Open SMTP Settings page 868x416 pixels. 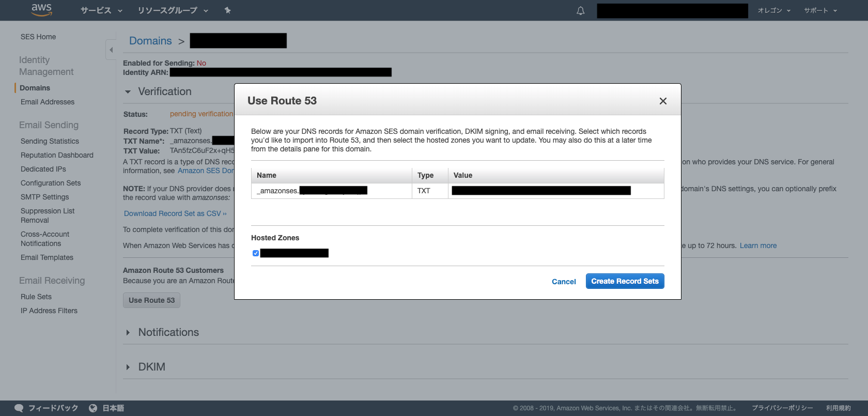44,197
